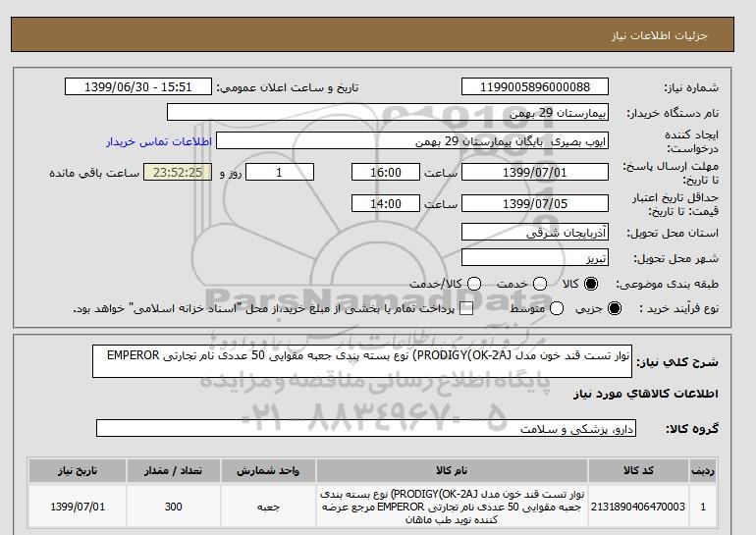Click the need date cell 1399/07/01 in table
756x535 pixels.
pos(78,507)
